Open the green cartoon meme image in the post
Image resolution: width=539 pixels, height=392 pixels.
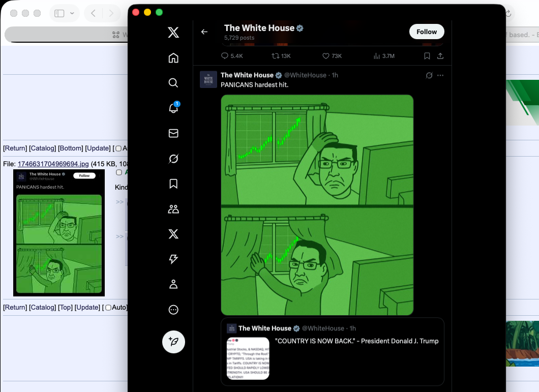coord(317,205)
